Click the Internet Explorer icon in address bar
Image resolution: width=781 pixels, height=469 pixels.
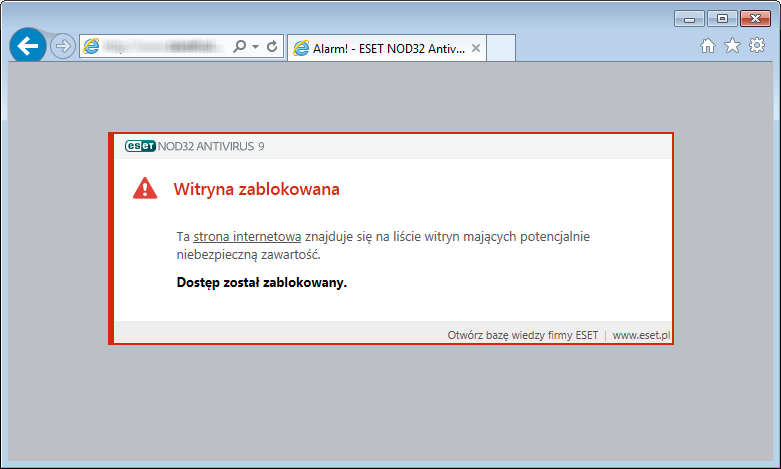point(91,46)
